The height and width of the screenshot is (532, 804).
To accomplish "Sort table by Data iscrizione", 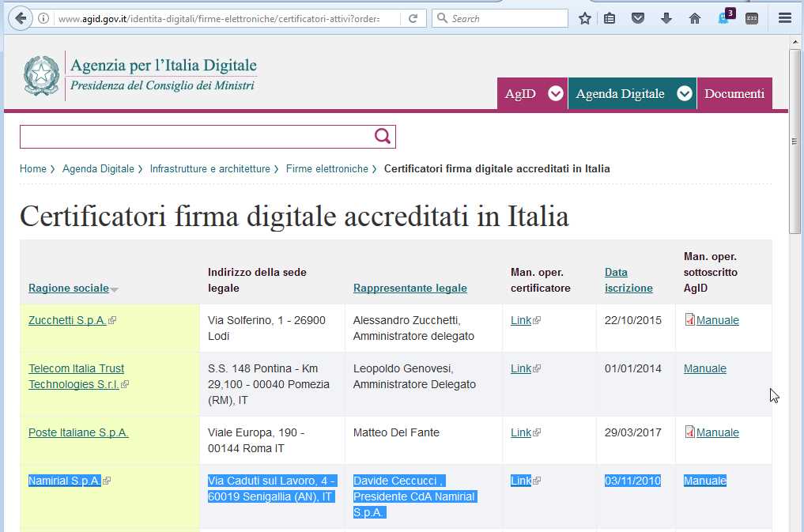I will pos(628,280).
